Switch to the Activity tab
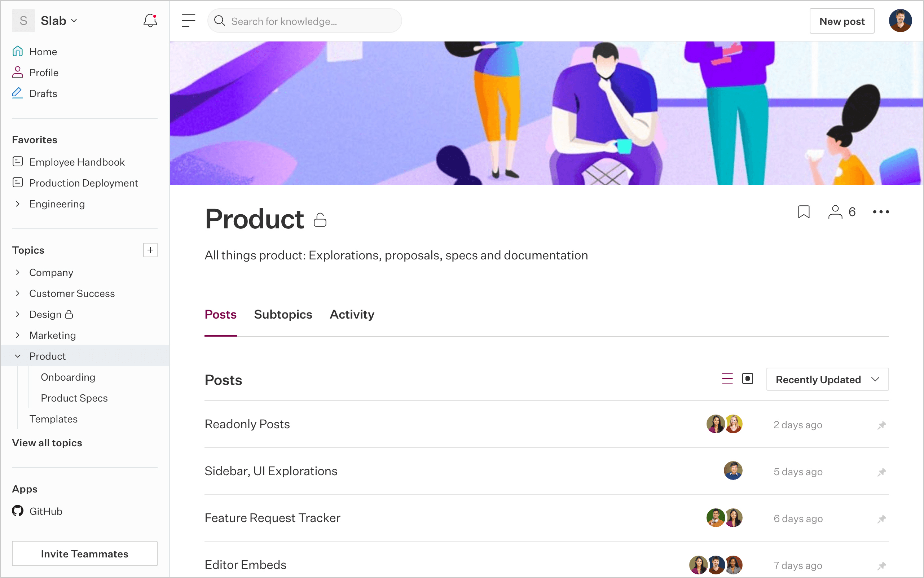The height and width of the screenshot is (578, 924). (352, 314)
